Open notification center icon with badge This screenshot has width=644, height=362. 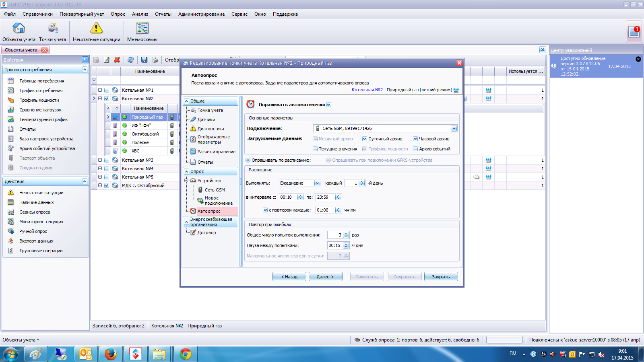[634, 32]
